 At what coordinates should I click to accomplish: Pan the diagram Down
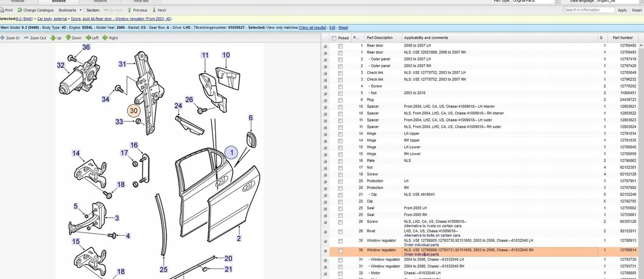74,38
